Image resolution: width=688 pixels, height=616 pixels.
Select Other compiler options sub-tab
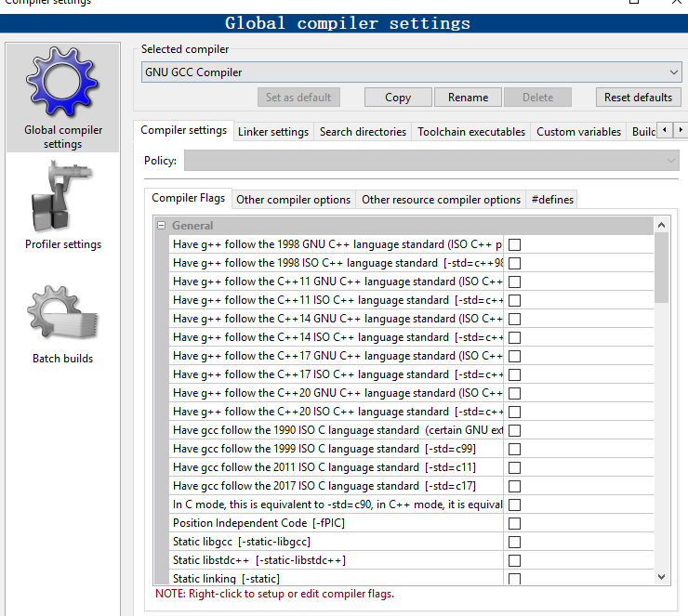tap(293, 200)
